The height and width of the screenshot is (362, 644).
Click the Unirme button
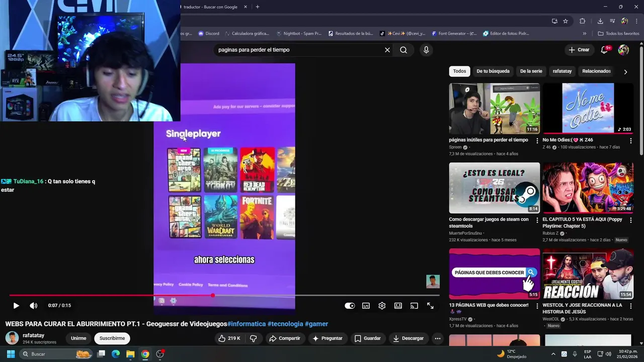point(78,338)
